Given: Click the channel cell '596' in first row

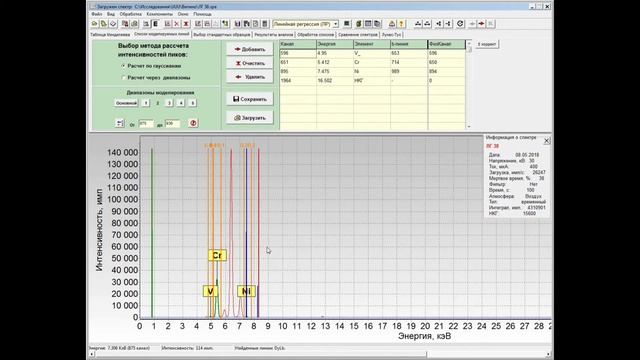Looking at the screenshot, I should (x=298, y=53).
